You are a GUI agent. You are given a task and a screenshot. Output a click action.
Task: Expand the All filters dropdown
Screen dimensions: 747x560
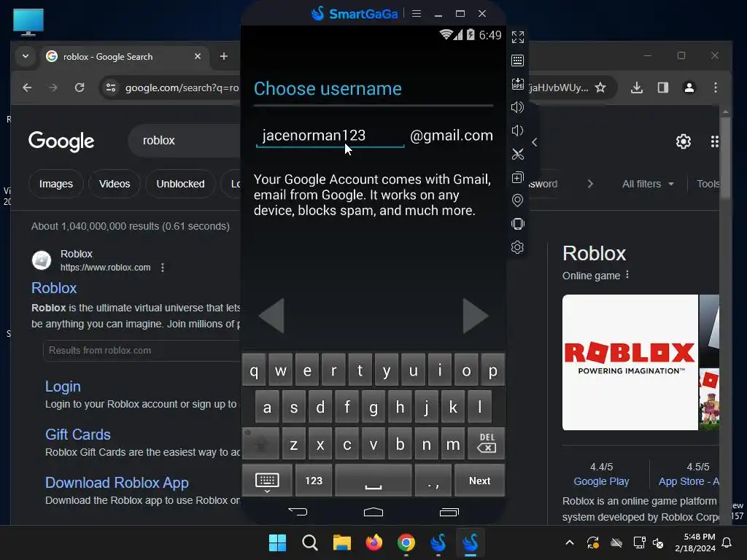tap(648, 184)
